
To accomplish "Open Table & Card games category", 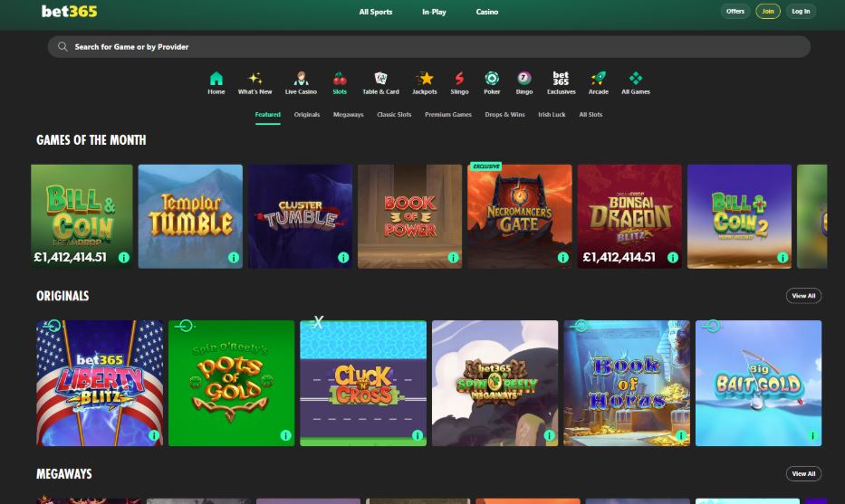I will (380, 83).
